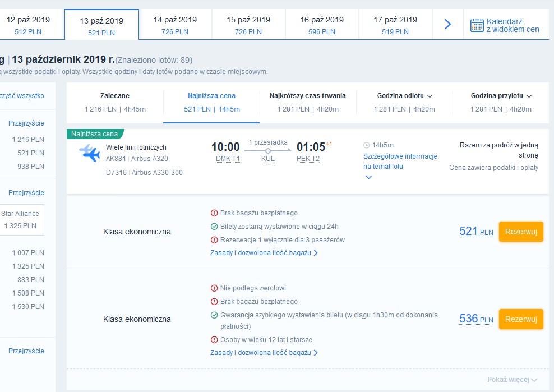This screenshot has height=392, width=554.
Task: Expand Szczegółowe informacje na temat lotu
Action: 400,162
